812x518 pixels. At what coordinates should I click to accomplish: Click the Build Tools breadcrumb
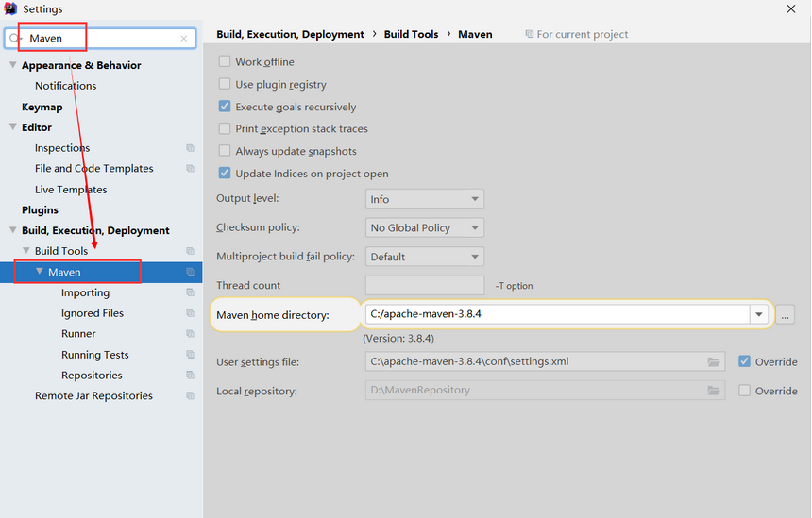(x=411, y=34)
